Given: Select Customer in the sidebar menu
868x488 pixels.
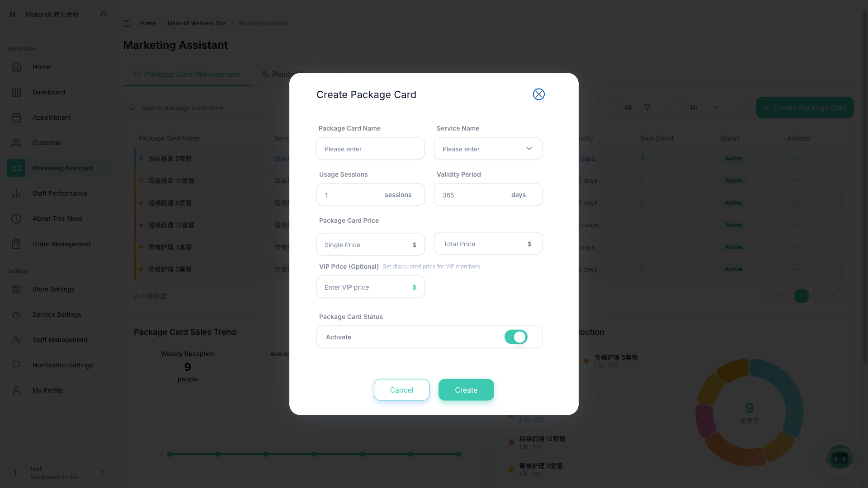Looking at the screenshot, I should click(x=47, y=143).
